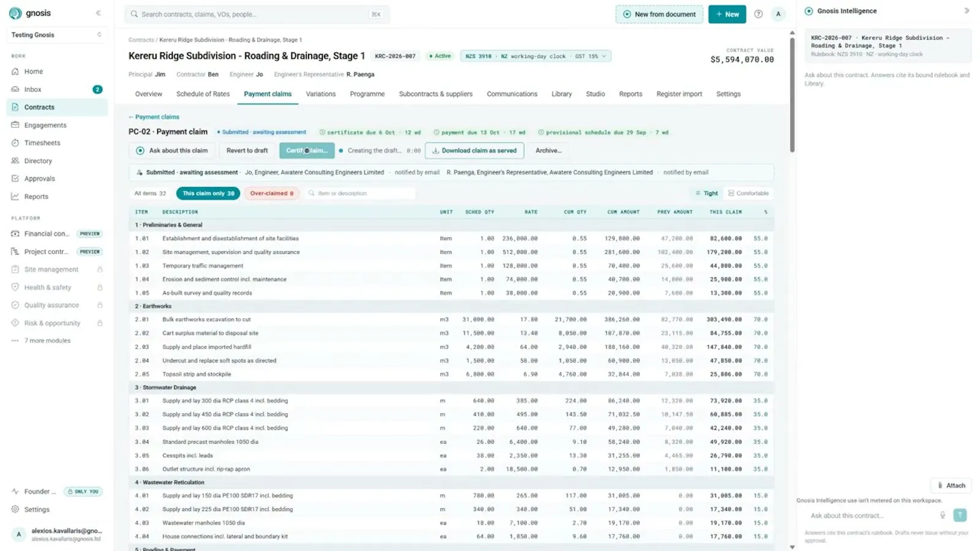
Task: Open Approvals in the sidebar
Action: (x=57, y=179)
